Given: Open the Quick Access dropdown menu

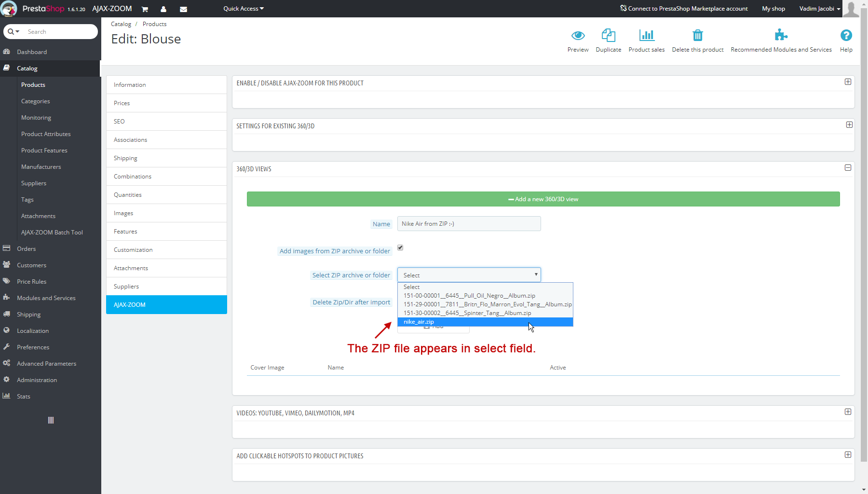Looking at the screenshot, I should tap(244, 9).
